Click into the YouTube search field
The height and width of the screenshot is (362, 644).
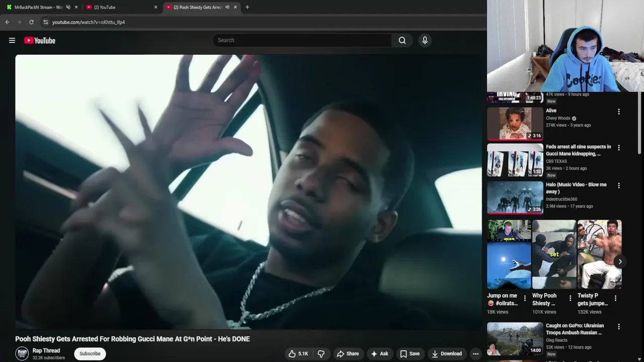[x=302, y=40]
